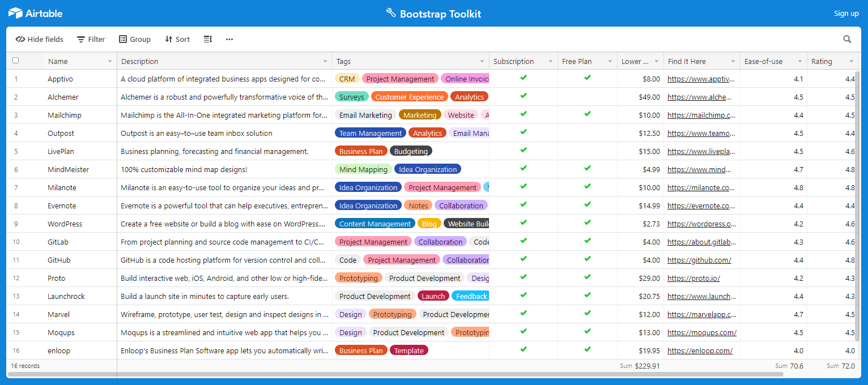Click the Launch tag in Launchrock row
The width and height of the screenshot is (868, 385).
433,296
